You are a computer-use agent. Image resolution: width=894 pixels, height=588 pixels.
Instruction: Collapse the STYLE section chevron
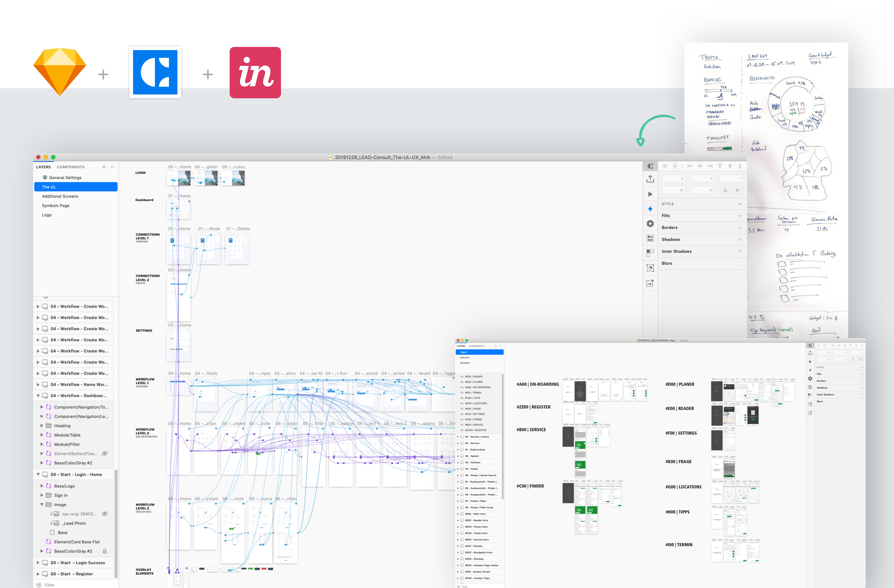coord(740,204)
